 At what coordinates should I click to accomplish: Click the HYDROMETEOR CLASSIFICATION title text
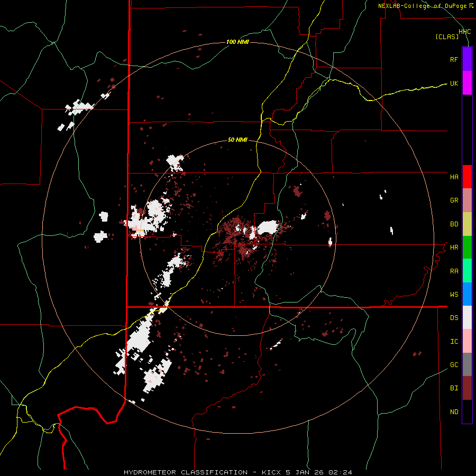[x=186, y=472]
